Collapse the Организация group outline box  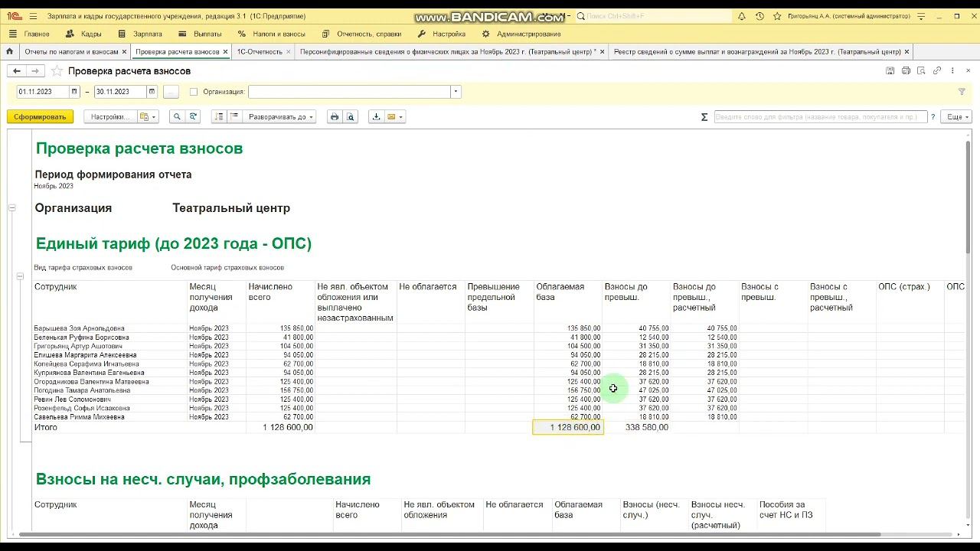[12, 208]
